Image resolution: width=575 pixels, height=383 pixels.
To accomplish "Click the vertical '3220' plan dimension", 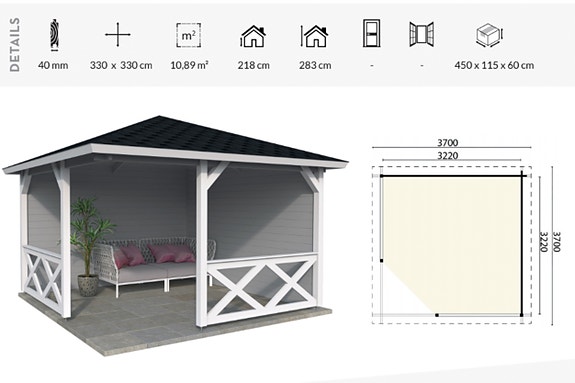I will [543, 241].
